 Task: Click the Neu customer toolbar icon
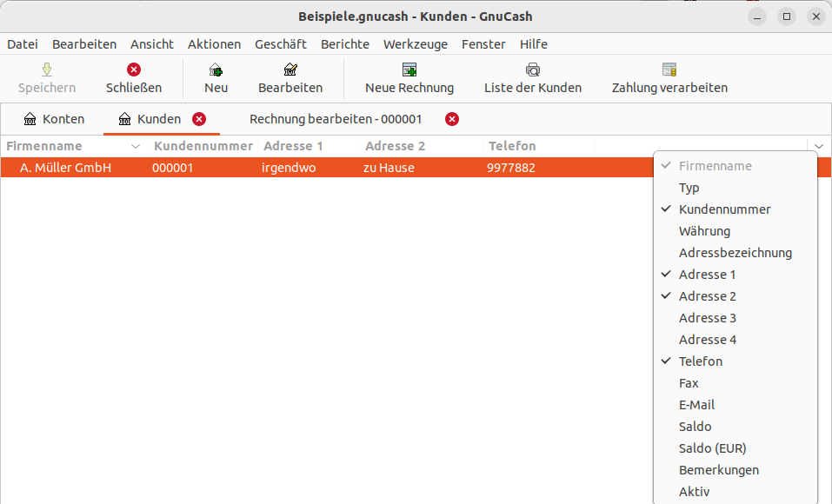(216, 70)
